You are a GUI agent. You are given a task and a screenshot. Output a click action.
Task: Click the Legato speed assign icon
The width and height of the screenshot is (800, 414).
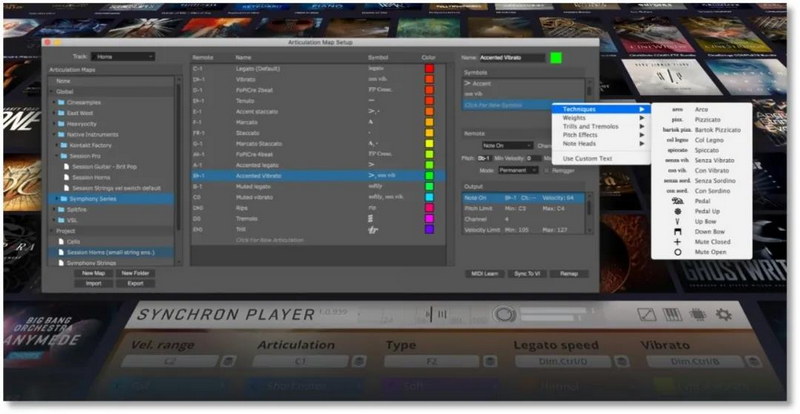pyautogui.click(x=621, y=361)
